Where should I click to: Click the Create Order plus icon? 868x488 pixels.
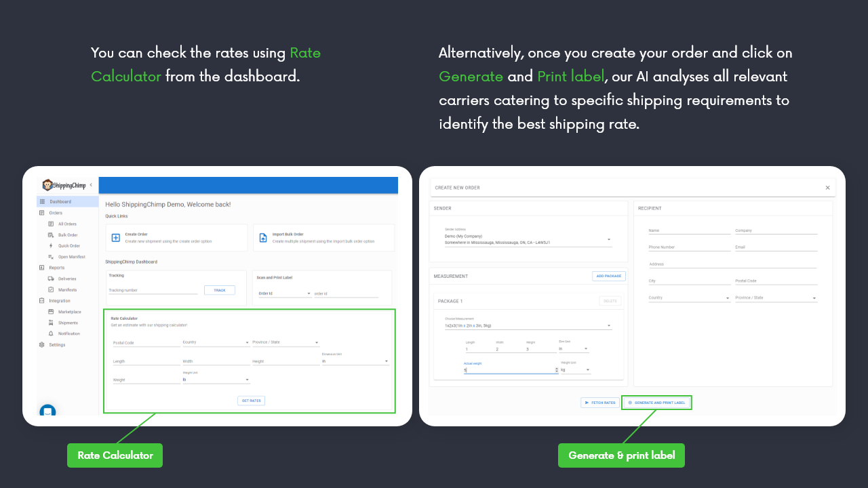pos(116,238)
